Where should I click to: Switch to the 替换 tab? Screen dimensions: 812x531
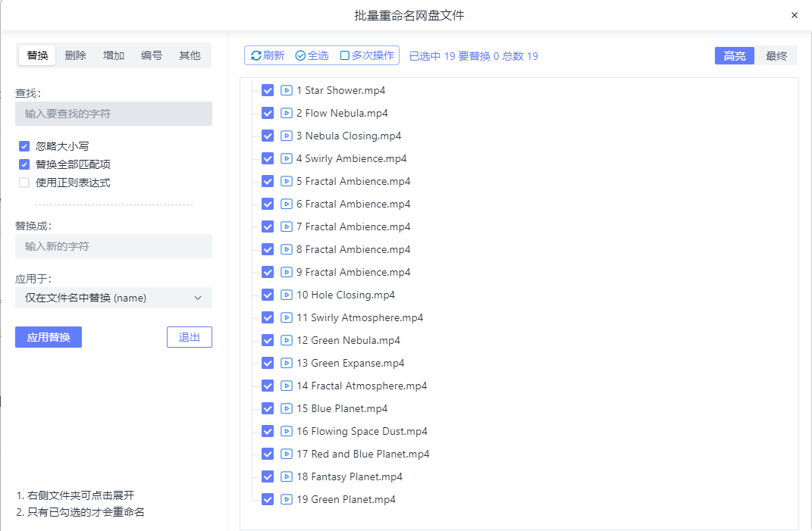pyautogui.click(x=37, y=55)
